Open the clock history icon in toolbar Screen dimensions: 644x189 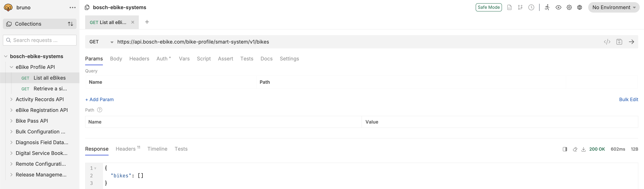coord(531,7)
